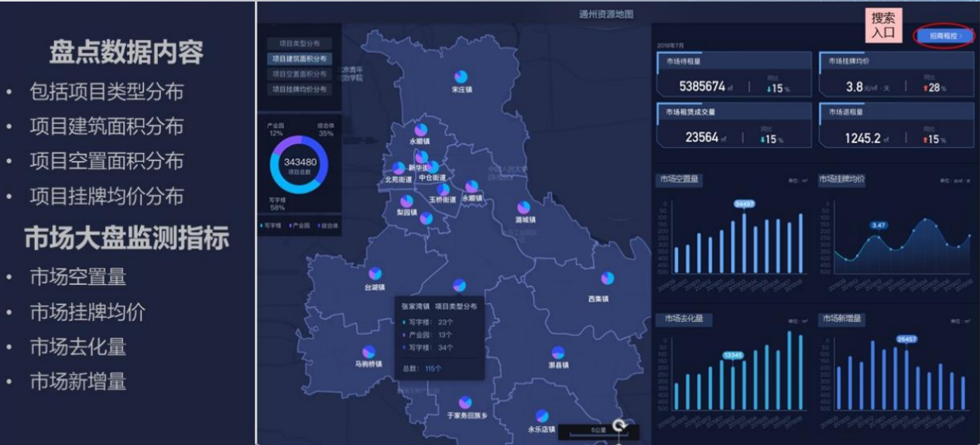Click the 招商租控 search entry button
The image size is (980, 445).
point(944,36)
